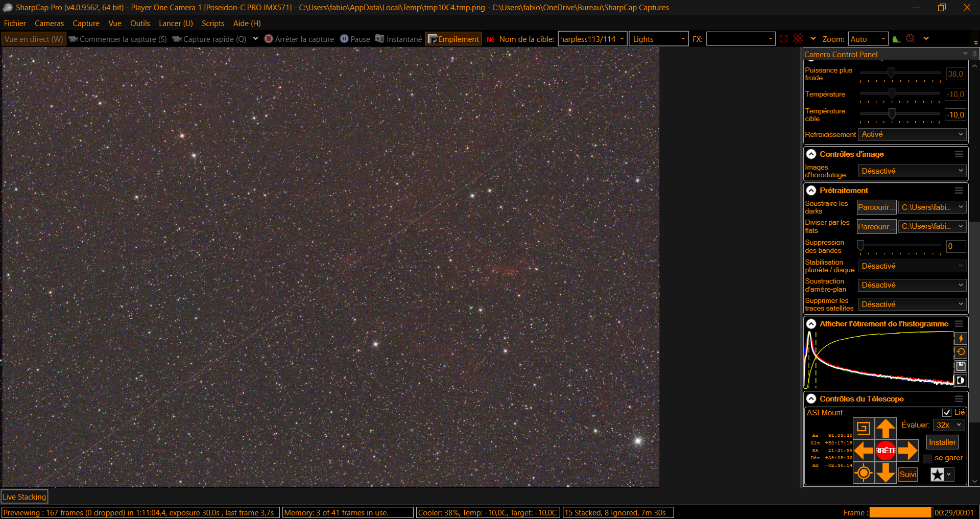The height and width of the screenshot is (519, 980).
Task: Collapse the histogram stretch section
Action: [x=811, y=324]
